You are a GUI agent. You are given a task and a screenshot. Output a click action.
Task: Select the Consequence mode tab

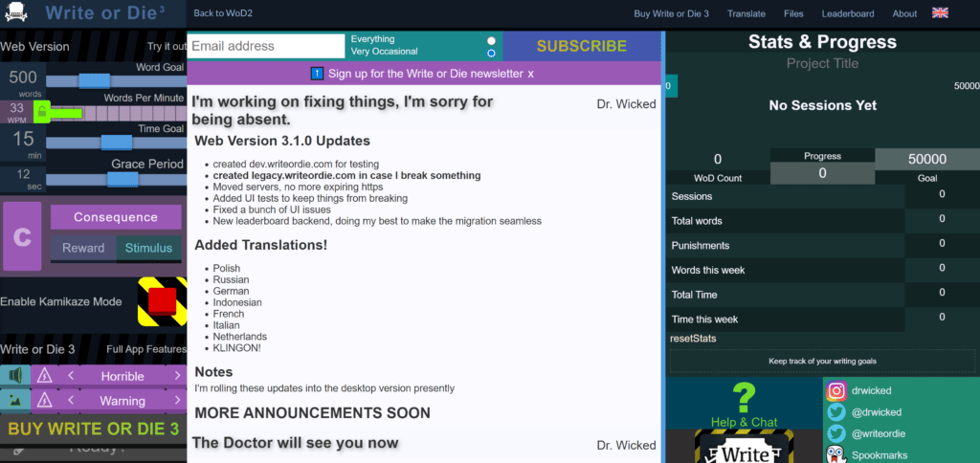(116, 217)
